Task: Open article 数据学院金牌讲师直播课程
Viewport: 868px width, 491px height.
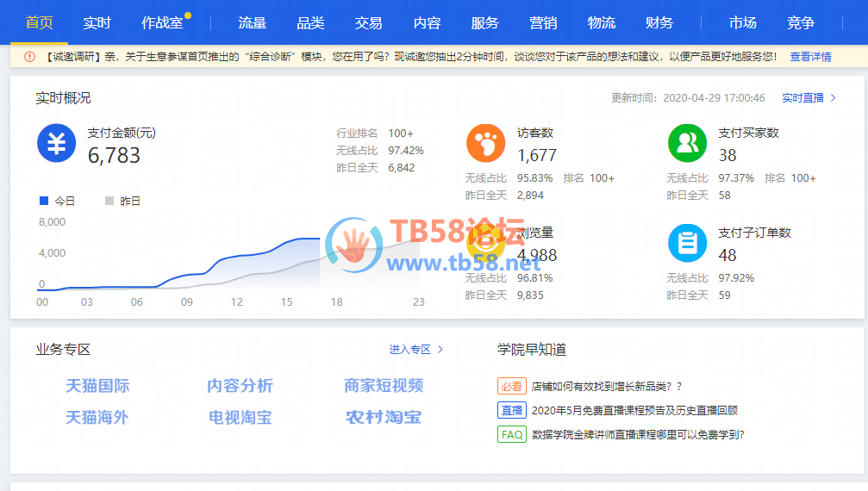Action: [638, 435]
